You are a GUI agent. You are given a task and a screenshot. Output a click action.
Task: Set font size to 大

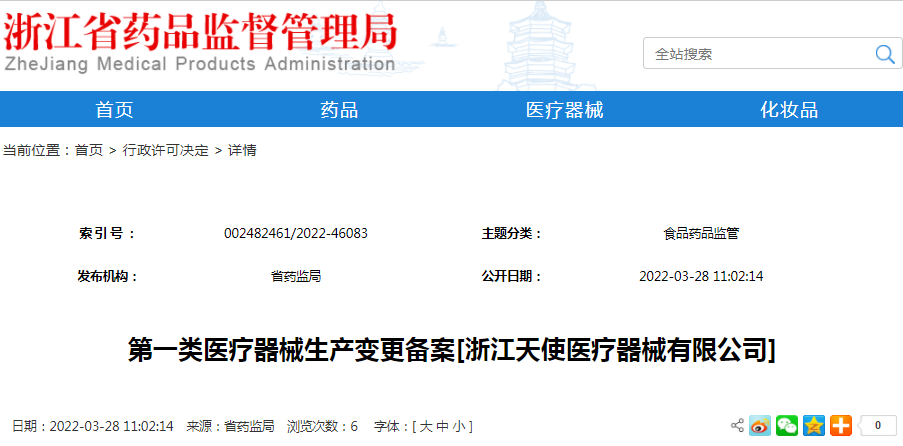coord(426,427)
